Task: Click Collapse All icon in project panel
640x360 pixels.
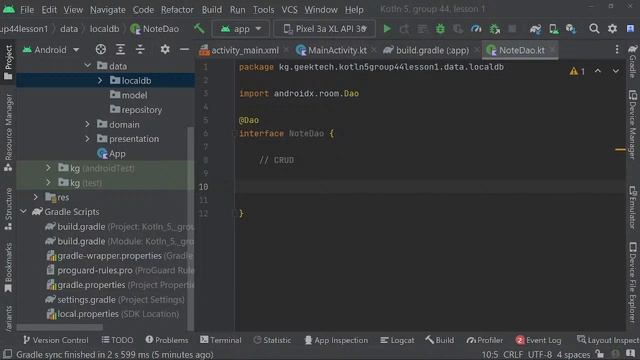Action: [x=140, y=49]
